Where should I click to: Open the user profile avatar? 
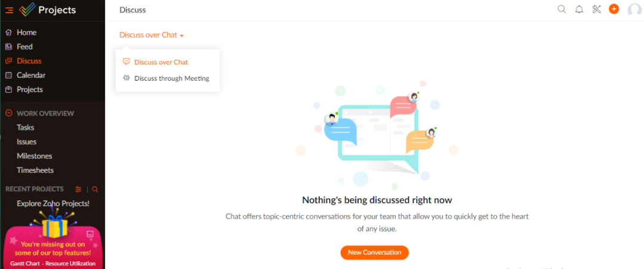click(x=634, y=10)
